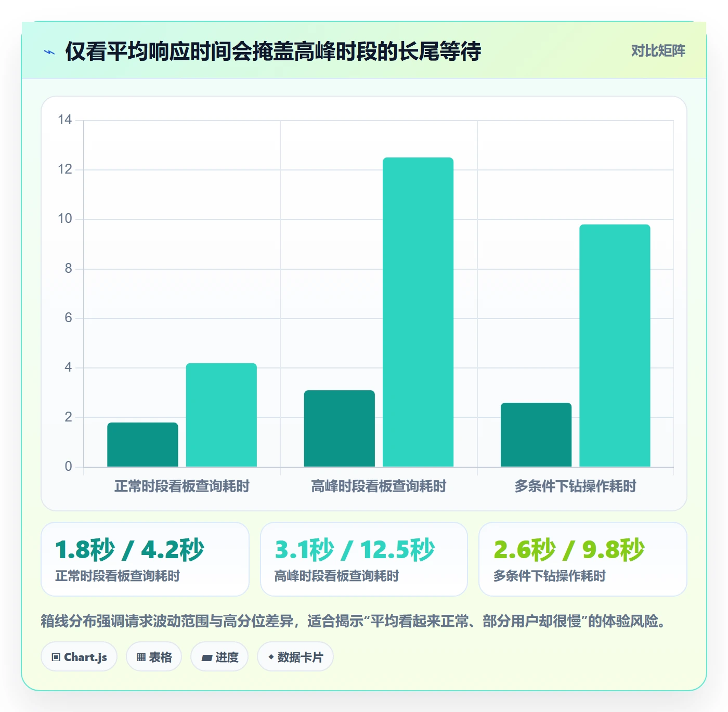Click the 进度 tag chip
The image size is (728, 712).
coord(219,657)
